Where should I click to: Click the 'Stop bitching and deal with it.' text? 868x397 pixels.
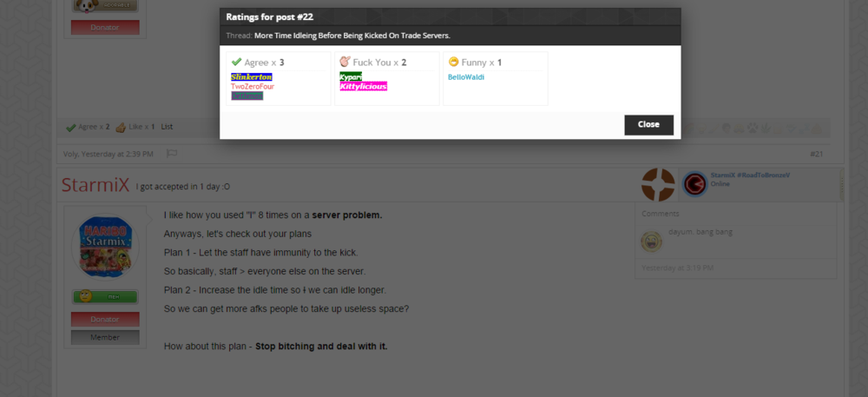(321, 347)
